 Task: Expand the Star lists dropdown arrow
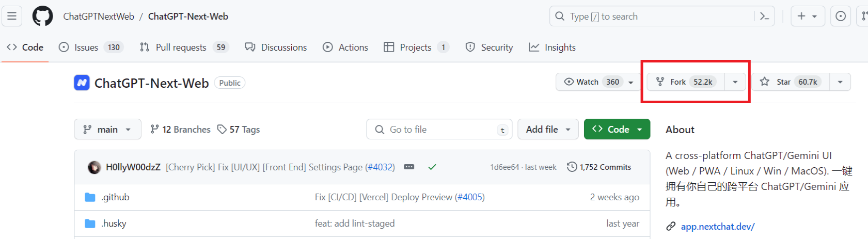[x=840, y=82]
